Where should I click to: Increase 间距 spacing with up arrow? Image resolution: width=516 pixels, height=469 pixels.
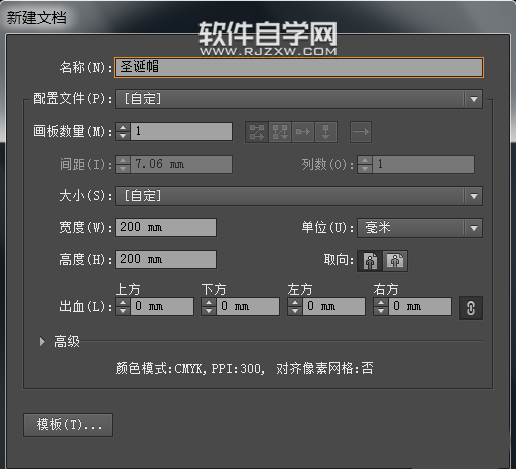(123, 160)
